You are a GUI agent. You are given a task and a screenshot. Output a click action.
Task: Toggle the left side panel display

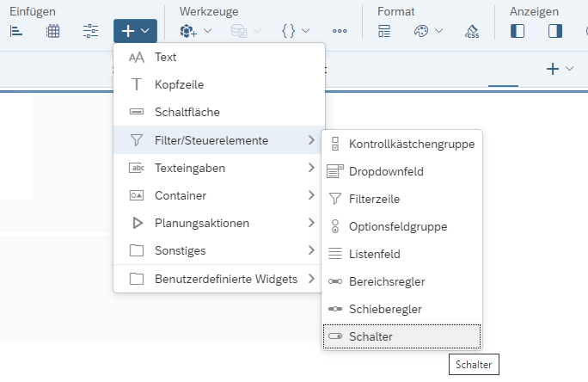click(518, 31)
